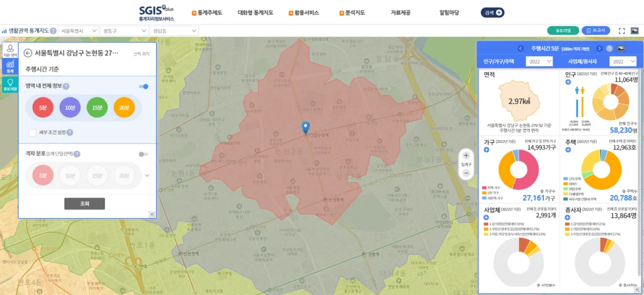Select greyed 10분 option under 격자 분포
Viewport: 644px width, 295px height.
pyautogui.click(x=70, y=175)
